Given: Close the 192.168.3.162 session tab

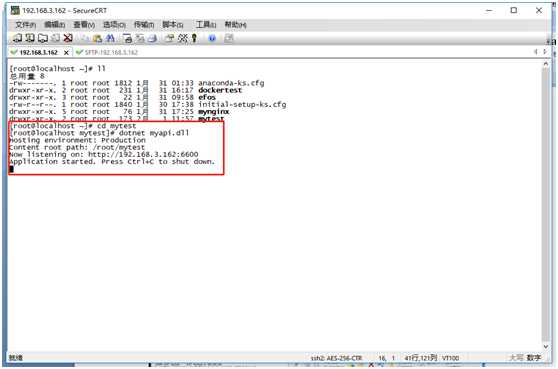Looking at the screenshot, I should 66,53.
